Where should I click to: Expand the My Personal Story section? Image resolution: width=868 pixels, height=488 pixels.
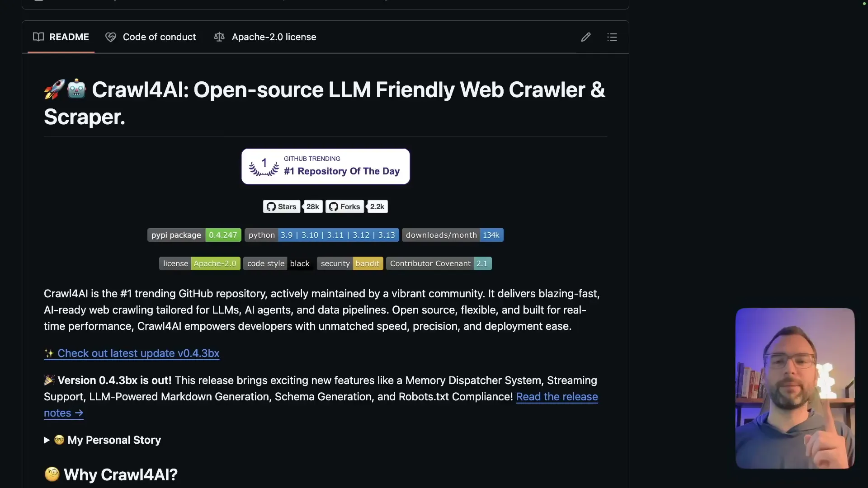point(102,440)
